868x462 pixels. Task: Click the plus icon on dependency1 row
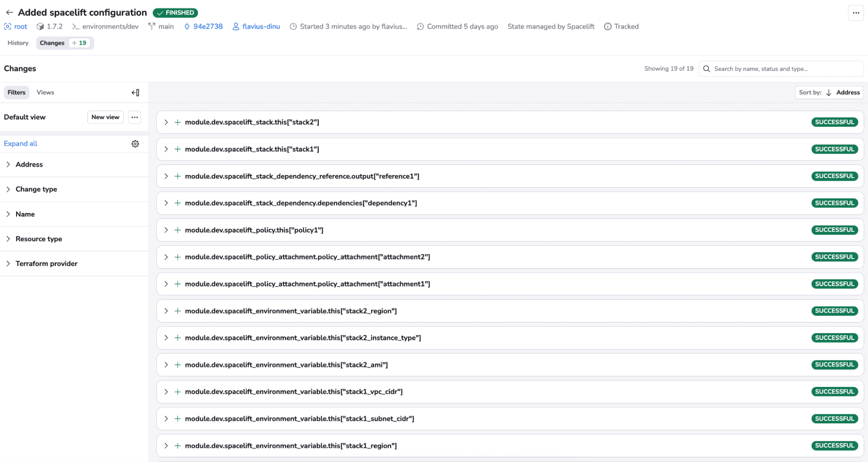coord(178,203)
